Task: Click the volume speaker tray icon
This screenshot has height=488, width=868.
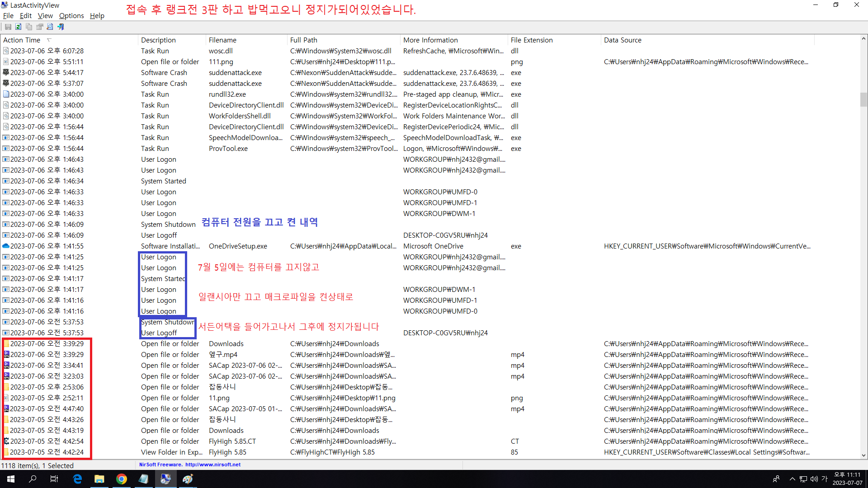Action: 814,479
